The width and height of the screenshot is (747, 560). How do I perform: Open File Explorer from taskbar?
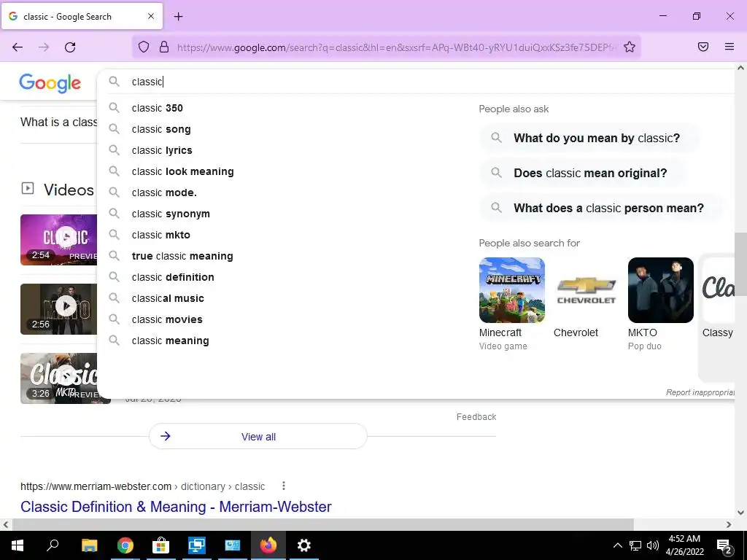(x=89, y=545)
